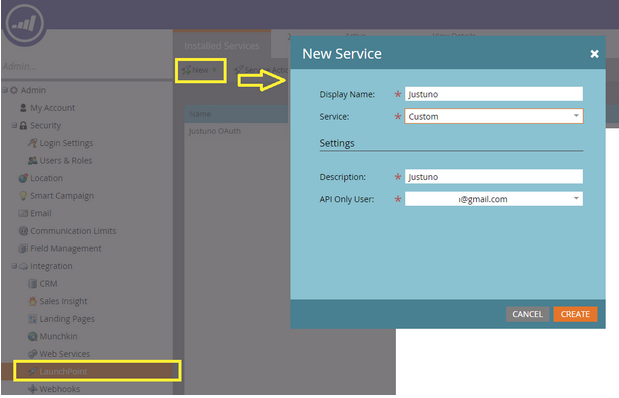Click the Admin search field
Image resolution: width=619 pixels, height=398 pixels.
(x=86, y=66)
